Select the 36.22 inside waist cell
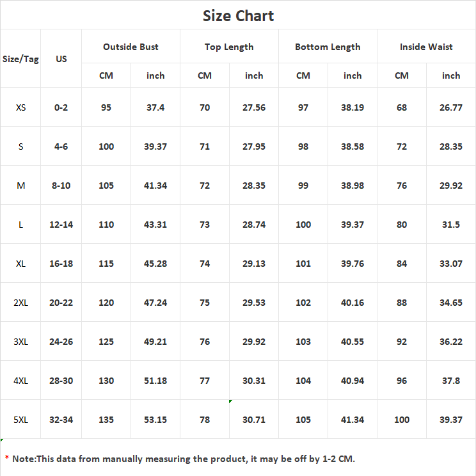 click(x=451, y=342)
